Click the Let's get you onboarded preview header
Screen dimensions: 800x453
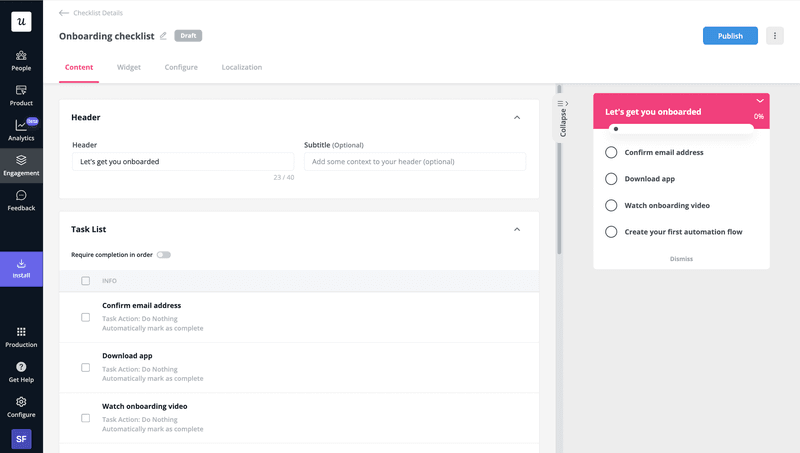(653, 112)
